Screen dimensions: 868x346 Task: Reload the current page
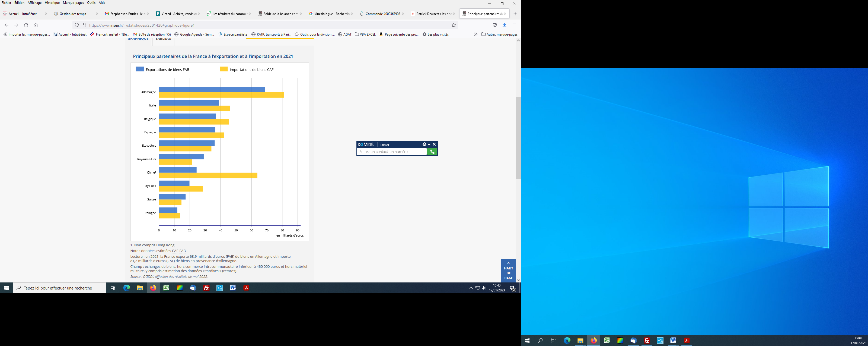(26, 25)
